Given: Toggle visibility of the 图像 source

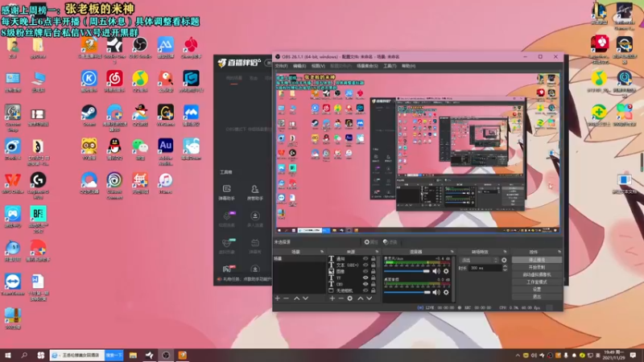Looking at the screenshot, I should pyautogui.click(x=365, y=271).
